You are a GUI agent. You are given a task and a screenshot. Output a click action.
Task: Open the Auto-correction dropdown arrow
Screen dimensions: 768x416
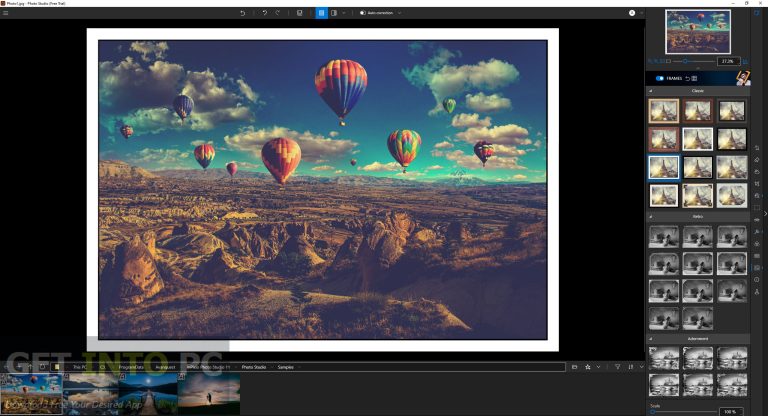tap(400, 13)
